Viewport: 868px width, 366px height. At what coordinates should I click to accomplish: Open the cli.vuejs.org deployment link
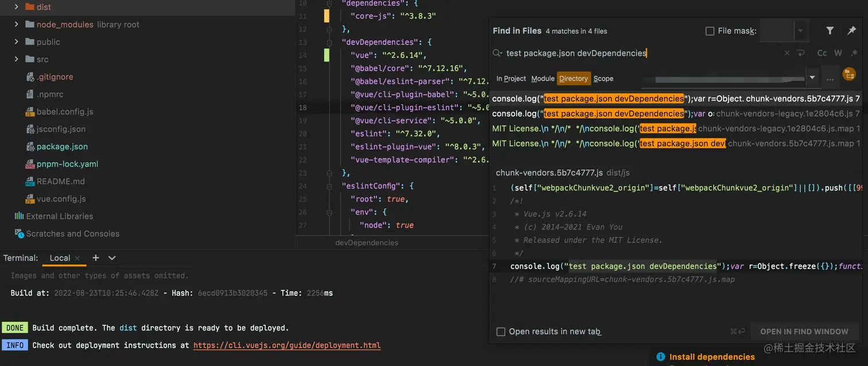coord(287,345)
